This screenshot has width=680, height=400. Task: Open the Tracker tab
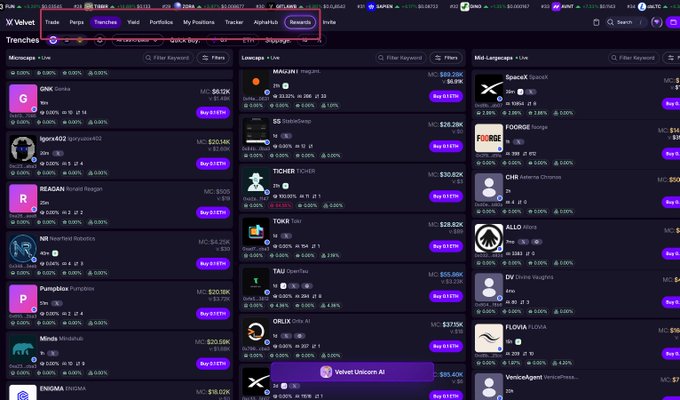(x=234, y=22)
